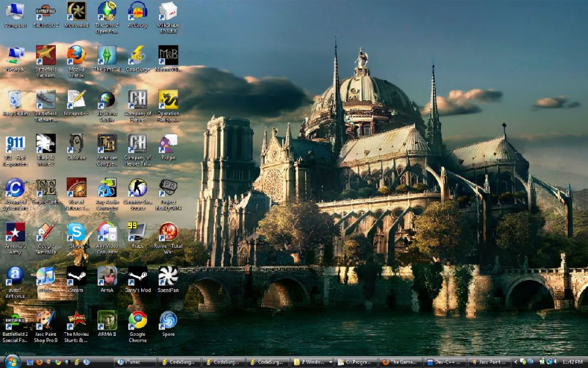Select the Mount&Blade M&B icon

coord(168,59)
